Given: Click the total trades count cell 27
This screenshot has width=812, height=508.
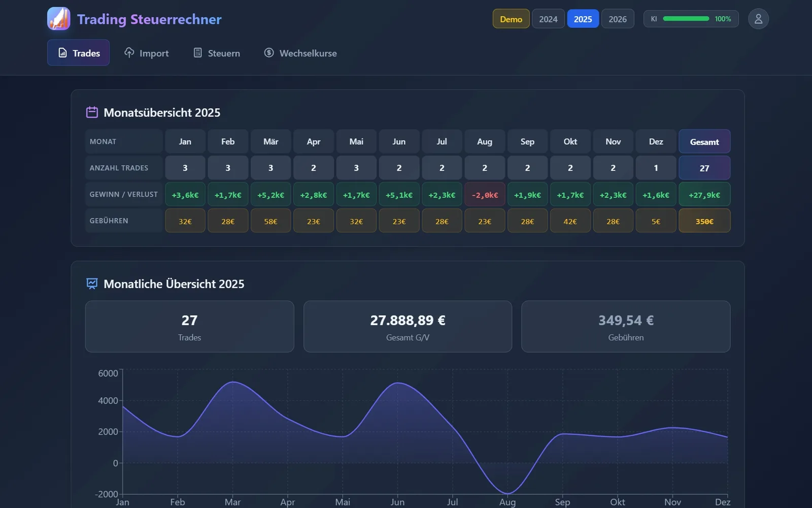Looking at the screenshot, I should (x=704, y=168).
